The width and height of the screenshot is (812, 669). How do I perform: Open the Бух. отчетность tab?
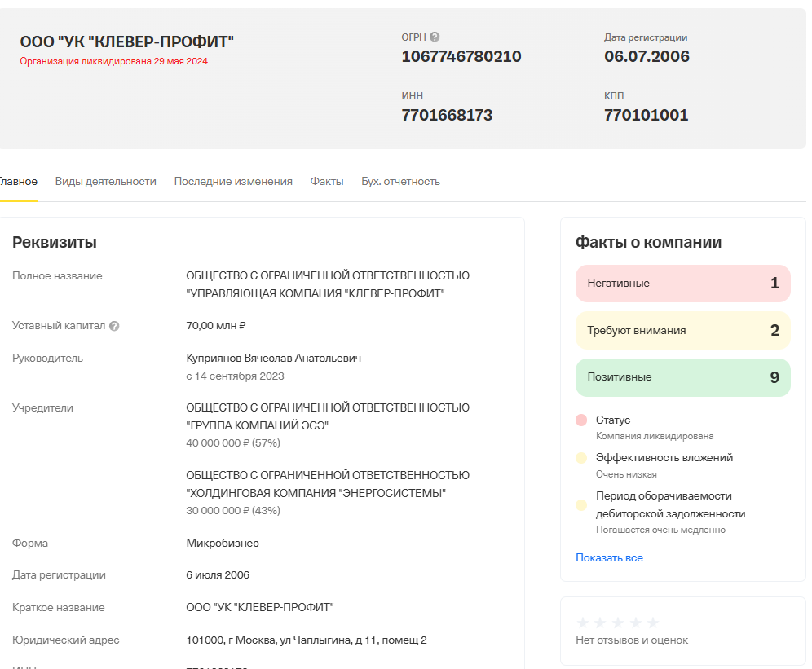pos(399,181)
